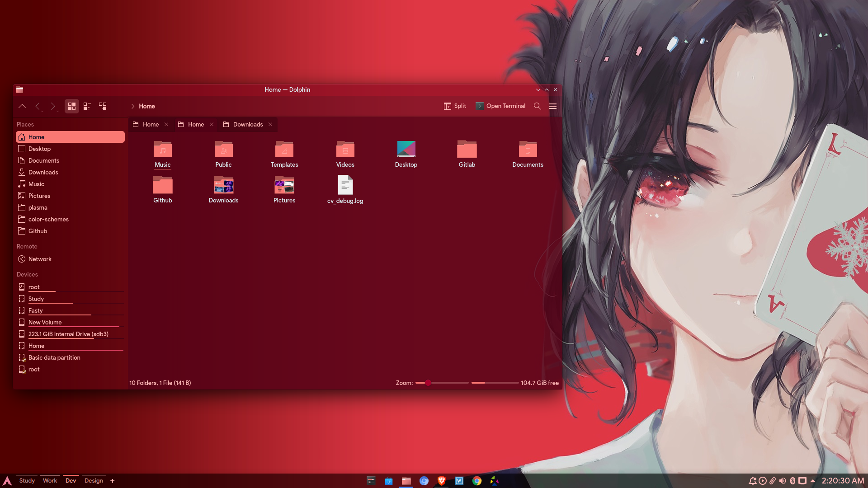Switch to Icons view mode
This screenshot has height=488, width=868.
[x=71, y=106]
